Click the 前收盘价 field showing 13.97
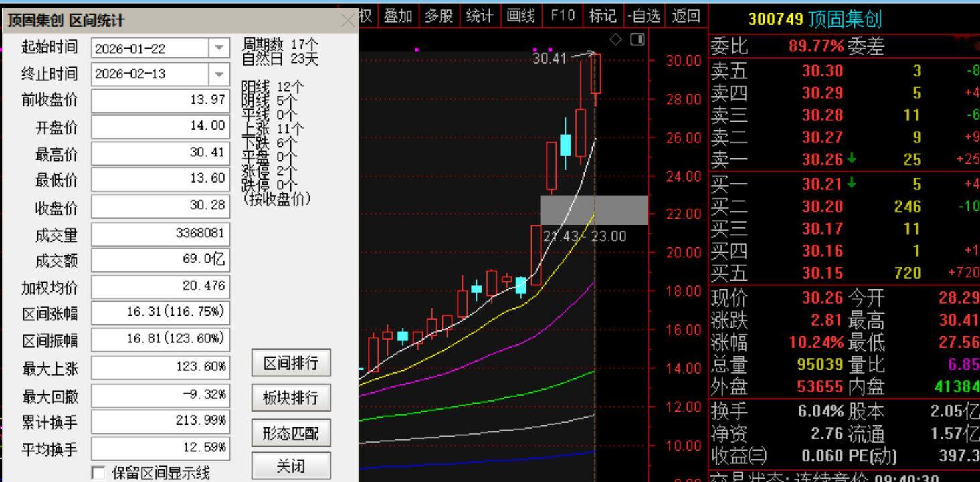 [x=161, y=100]
